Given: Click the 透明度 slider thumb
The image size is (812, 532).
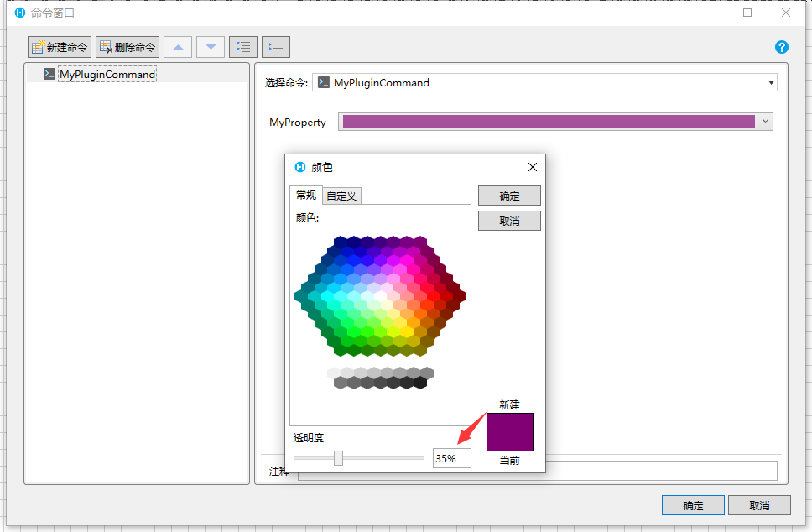Looking at the screenshot, I should [338, 458].
